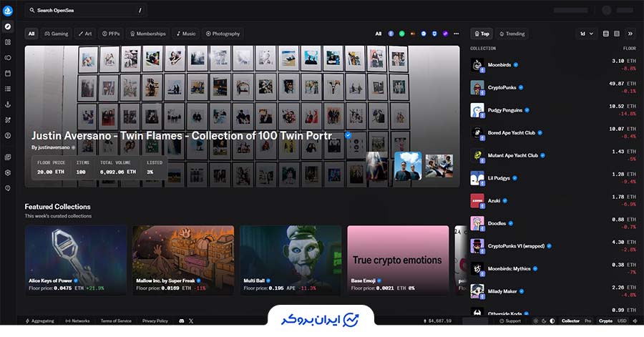The width and height of the screenshot is (644, 337).
Task: Open the CryptoPunks collection avatar
Action: [x=477, y=87]
